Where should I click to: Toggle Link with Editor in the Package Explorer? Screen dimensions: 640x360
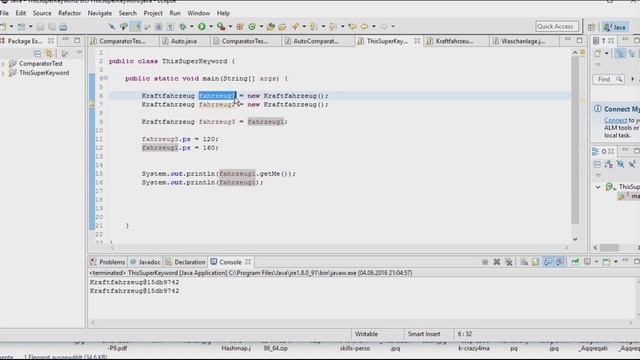coord(49,53)
